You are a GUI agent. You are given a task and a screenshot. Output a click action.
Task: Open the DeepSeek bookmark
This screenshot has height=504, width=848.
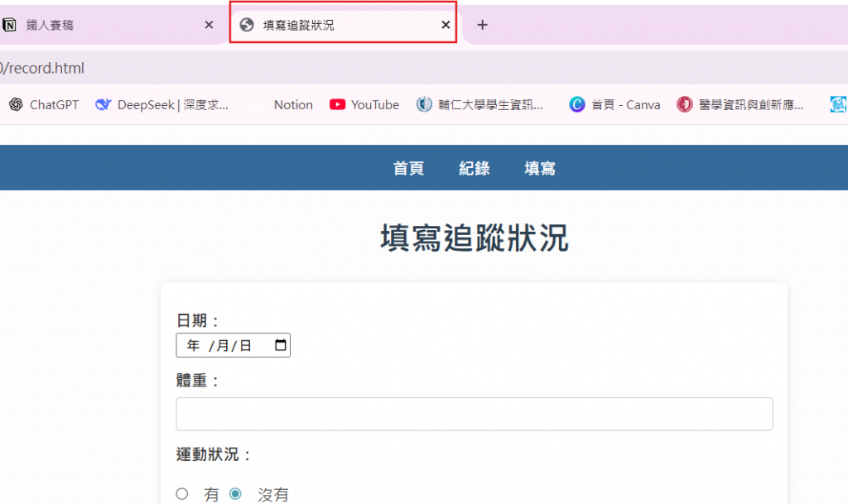click(161, 105)
